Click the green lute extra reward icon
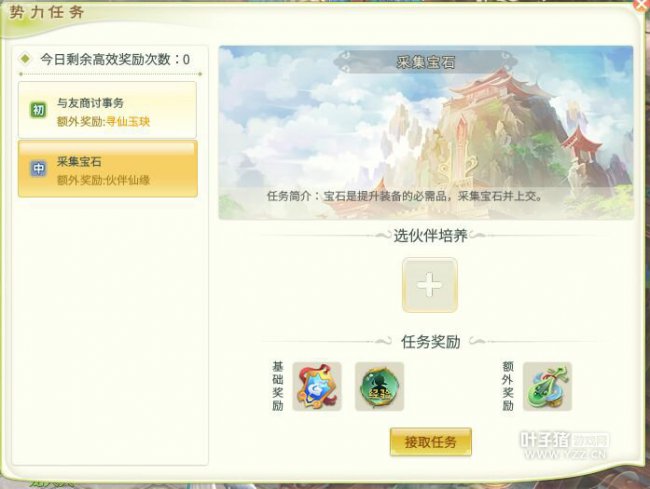 (x=547, y=386)
